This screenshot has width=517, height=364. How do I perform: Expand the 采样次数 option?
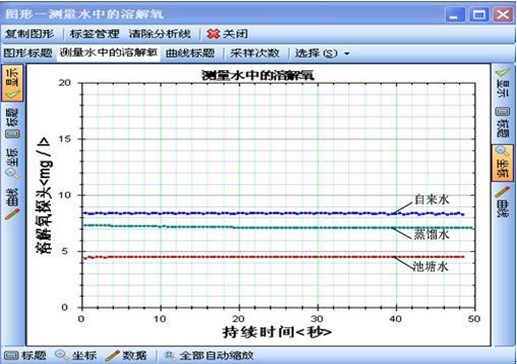pyautogui.click(x=254, y=53)
